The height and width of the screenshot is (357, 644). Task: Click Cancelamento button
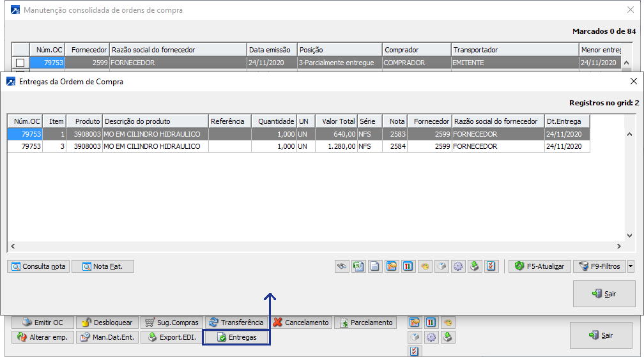(301, 323)
